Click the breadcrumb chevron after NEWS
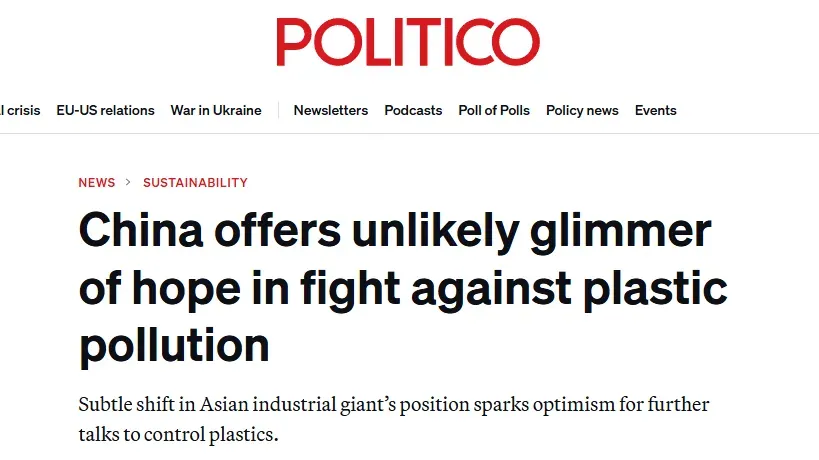Viewport: 819px width, 460px height. (129, 183)
